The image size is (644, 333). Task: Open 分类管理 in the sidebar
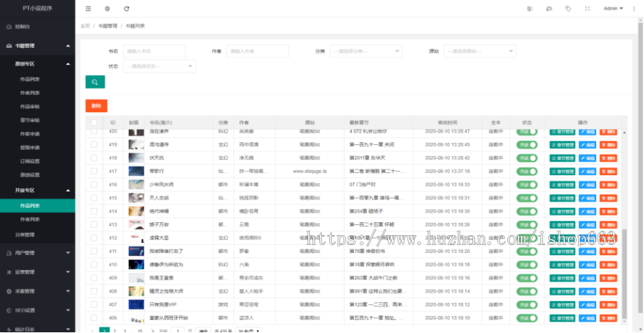[x=25, y=234]
